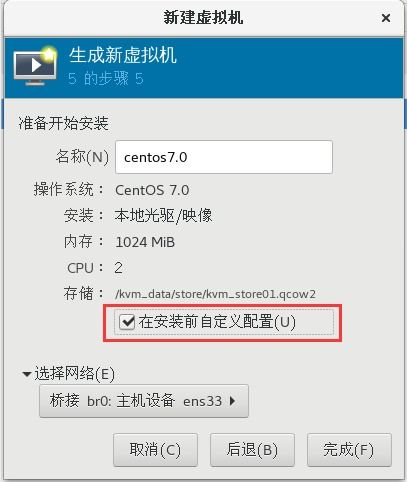This screenshot has width=407, height=482.
Task: Go back with the 后退(B) button
Action: pos(252,450)
